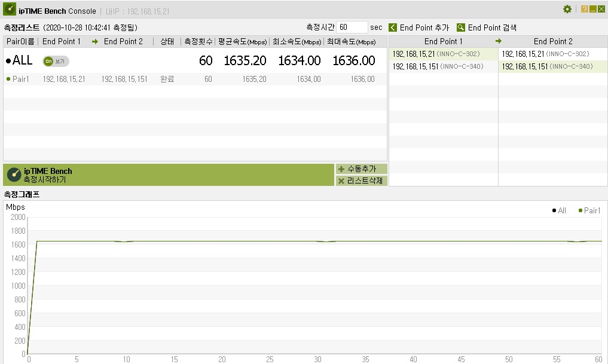Select the Pair1 row in measurement list
This screenshot has height=364, width=608.
[195, 79]
